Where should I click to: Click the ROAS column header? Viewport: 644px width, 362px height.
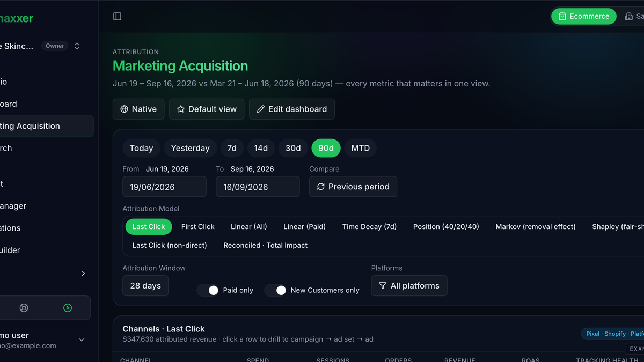(x=531, y=360)
